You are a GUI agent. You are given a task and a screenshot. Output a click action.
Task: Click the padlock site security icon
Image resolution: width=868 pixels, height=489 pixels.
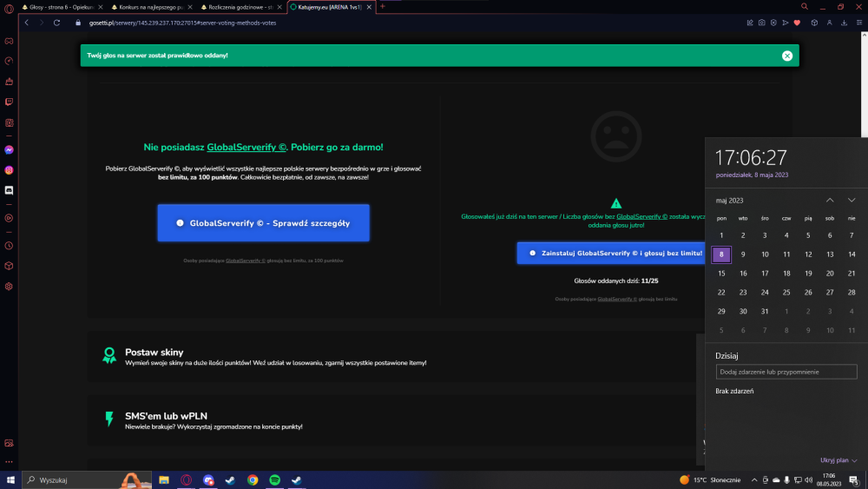pyautogui.click(x=78, y=23)
